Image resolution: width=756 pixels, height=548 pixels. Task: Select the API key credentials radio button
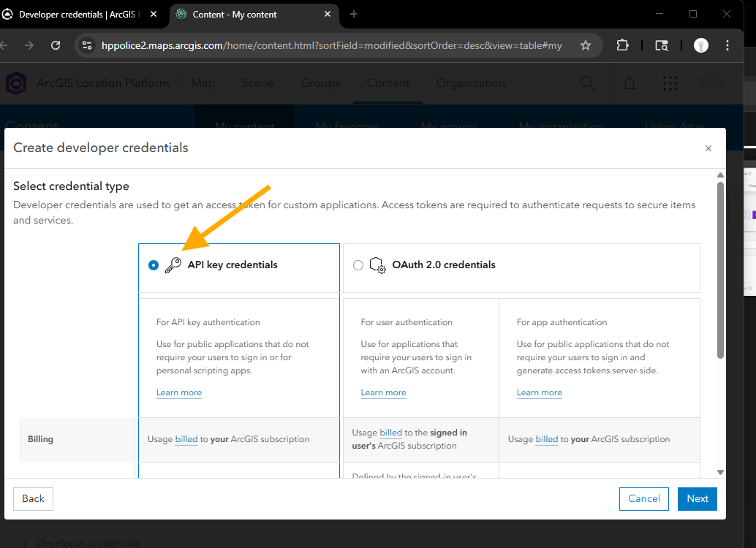coord(154,265)
